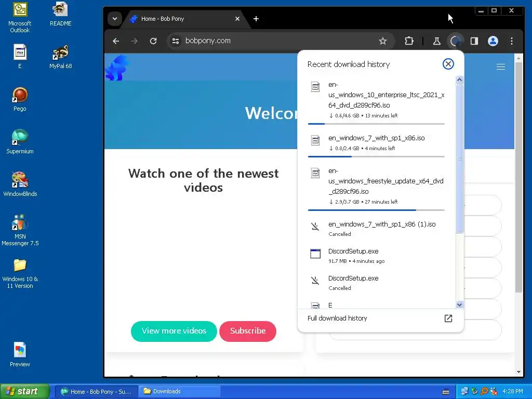
Task: Click the Bob Pony site logo
Action: (117, 68)
